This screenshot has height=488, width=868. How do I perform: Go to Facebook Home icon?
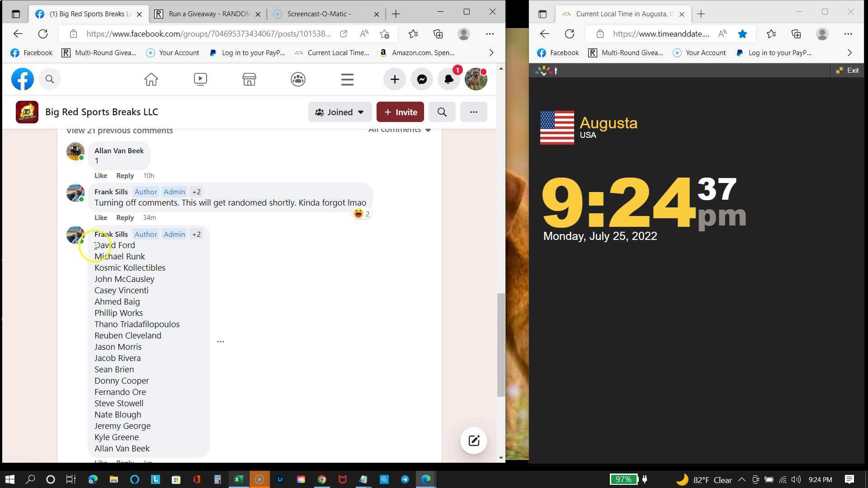(151, 80)
